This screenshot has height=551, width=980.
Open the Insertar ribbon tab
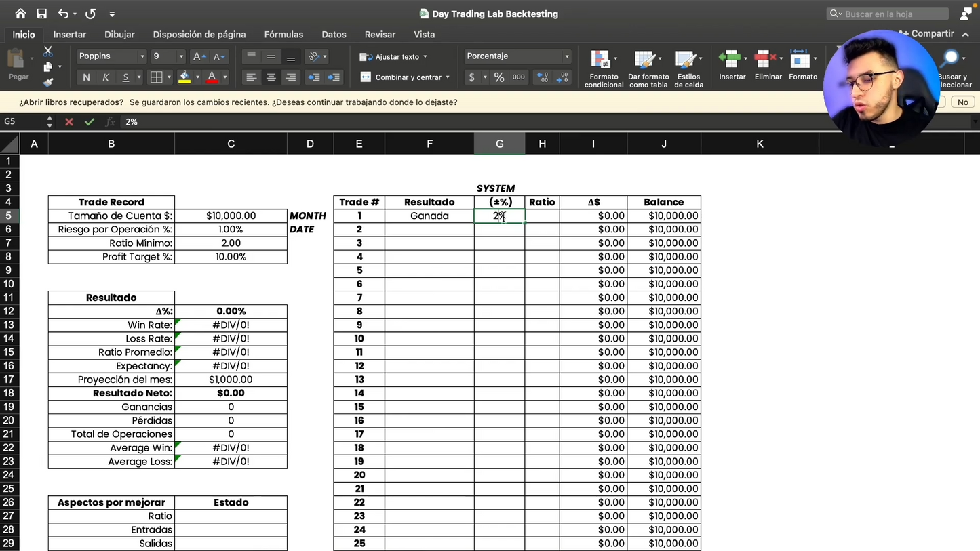[x=70, y=34]
